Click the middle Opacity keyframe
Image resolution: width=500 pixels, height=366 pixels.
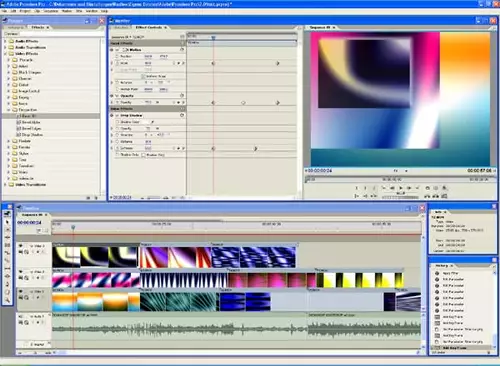243,103
